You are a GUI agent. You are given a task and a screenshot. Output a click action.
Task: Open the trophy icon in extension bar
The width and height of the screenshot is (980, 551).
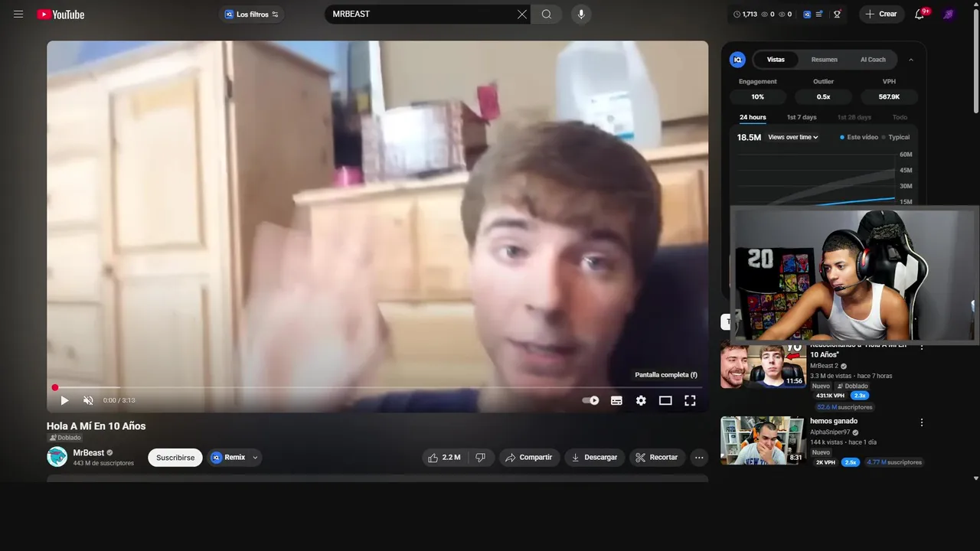(x=838, y=15)
